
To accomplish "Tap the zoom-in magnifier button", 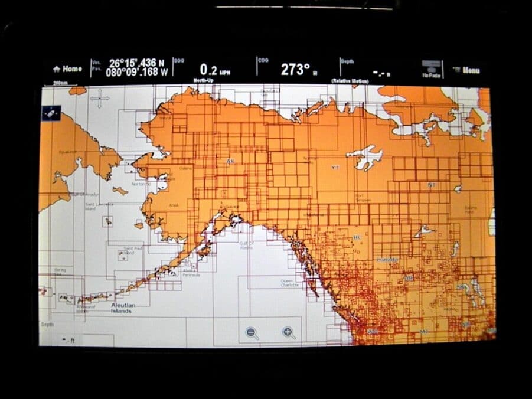I will point(289,332).
